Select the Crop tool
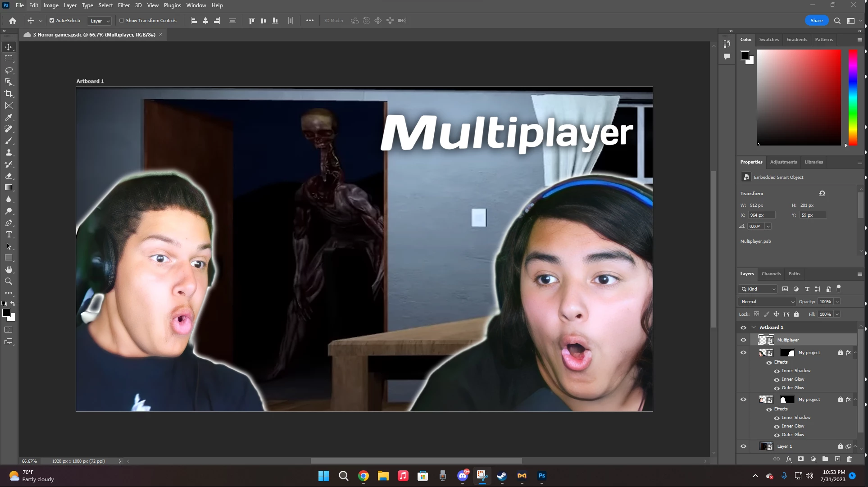Screen dimensions: 868x487 9,94
